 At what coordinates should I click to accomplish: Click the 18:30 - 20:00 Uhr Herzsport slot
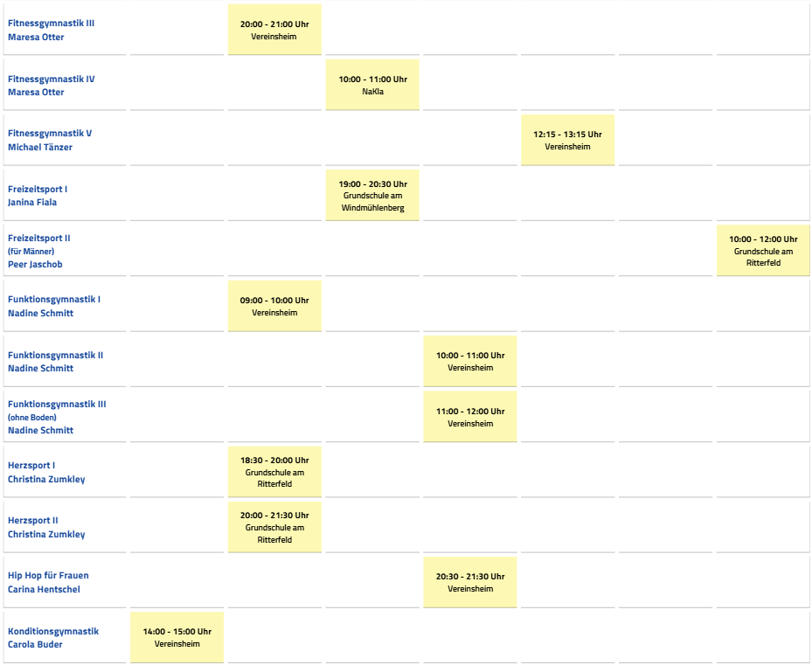(274, 471)
